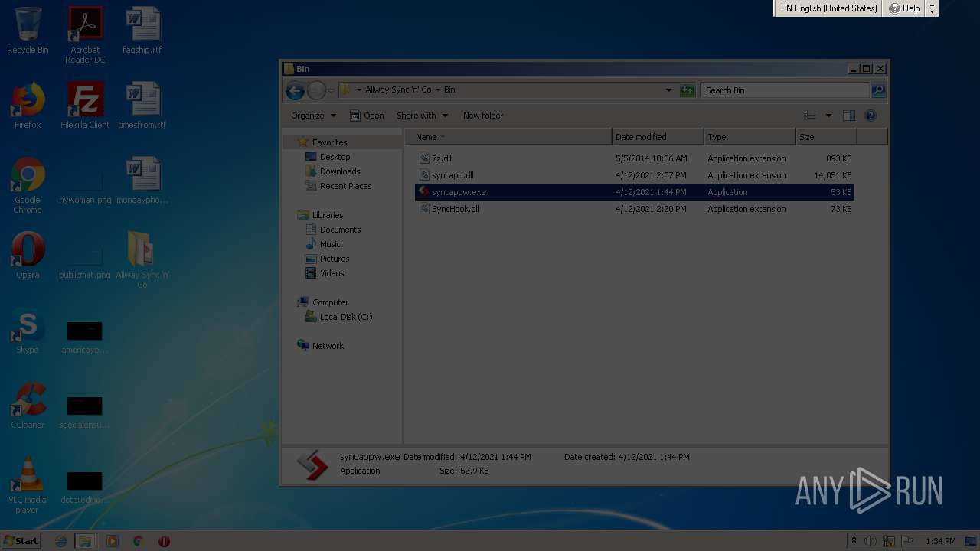Screen dimensions: 980x551
Task: Toggle the preview pane button
Action: pyautogui.click(x=848, y=116)
